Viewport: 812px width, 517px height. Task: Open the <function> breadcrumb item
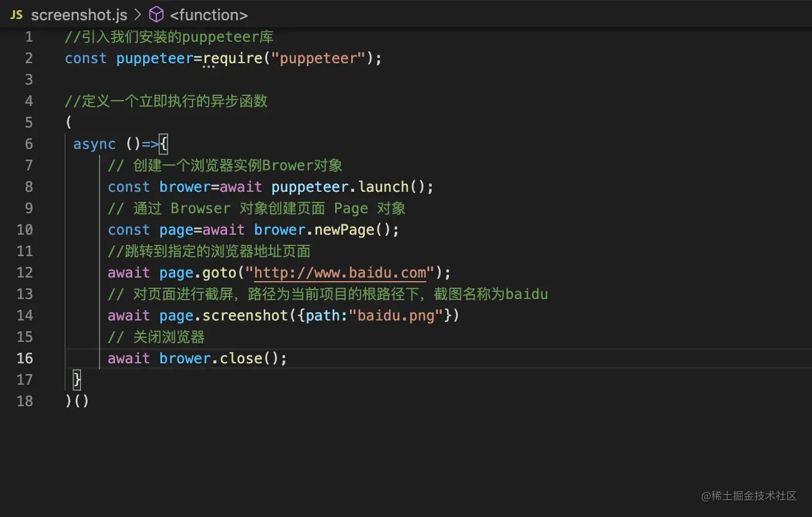(209, 15)
